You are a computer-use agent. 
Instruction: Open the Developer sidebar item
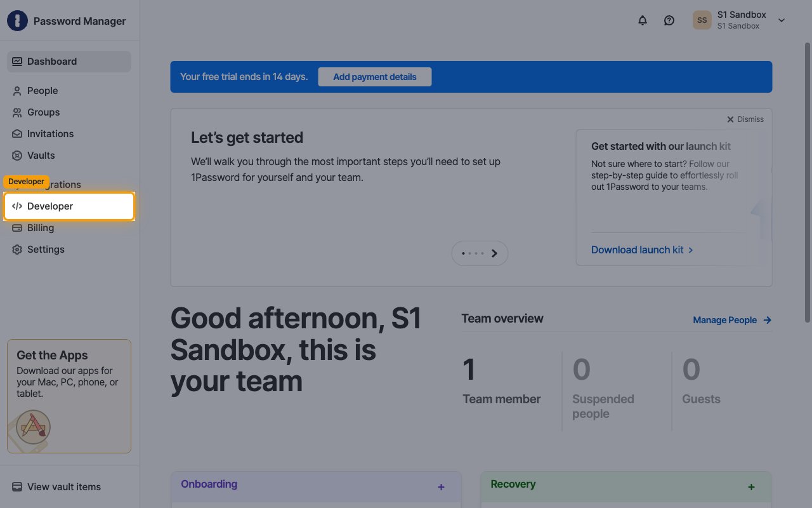click(69, 206)
